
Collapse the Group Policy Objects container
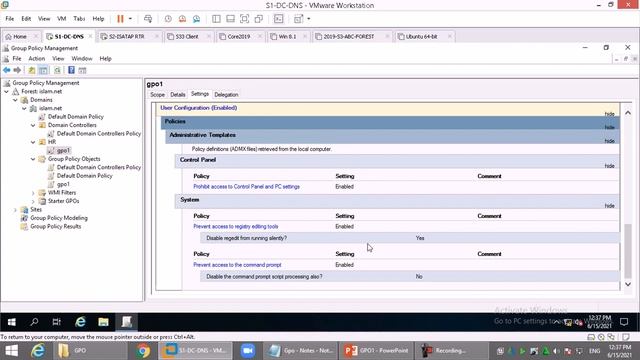[33, 159]
